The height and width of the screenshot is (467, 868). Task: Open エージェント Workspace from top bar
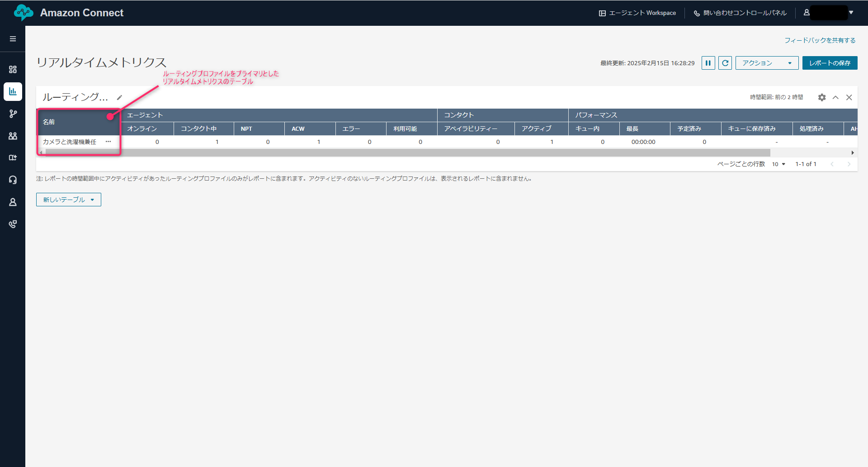click(637, 13)
